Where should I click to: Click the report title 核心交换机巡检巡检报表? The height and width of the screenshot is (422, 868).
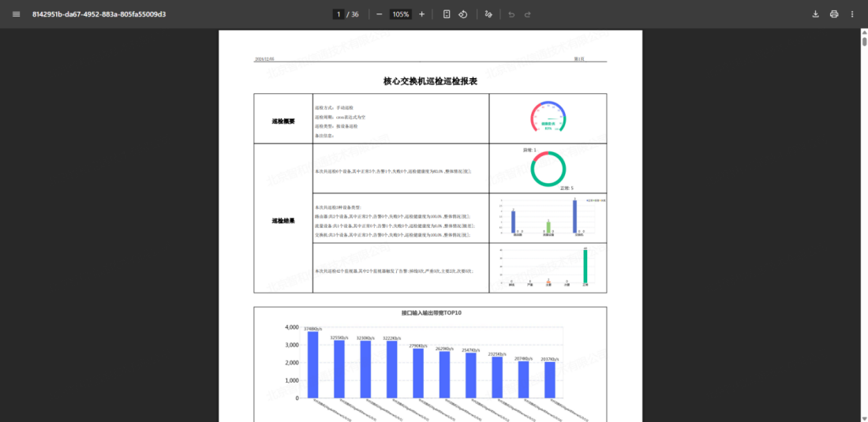pyautogui.click(x=430, y=81)
